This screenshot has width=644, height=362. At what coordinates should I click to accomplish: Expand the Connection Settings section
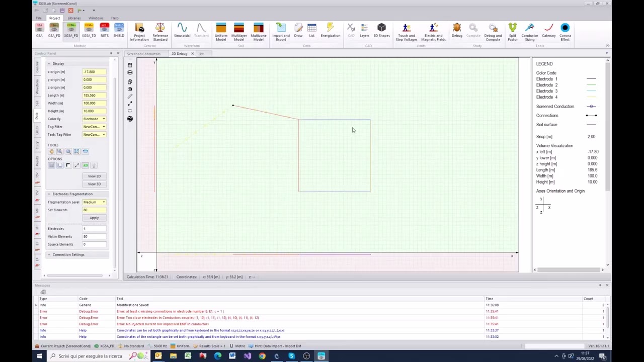[49, 254]
